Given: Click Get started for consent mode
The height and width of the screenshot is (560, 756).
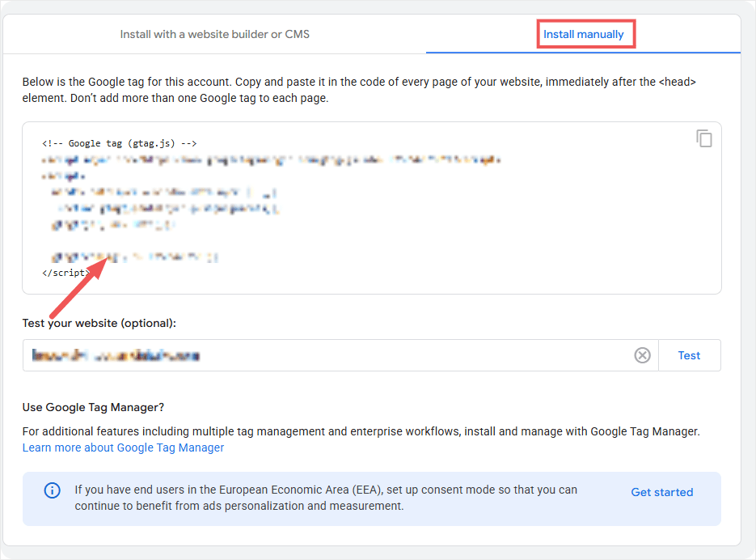Looking at the screenshot, I should pos(662,492).
